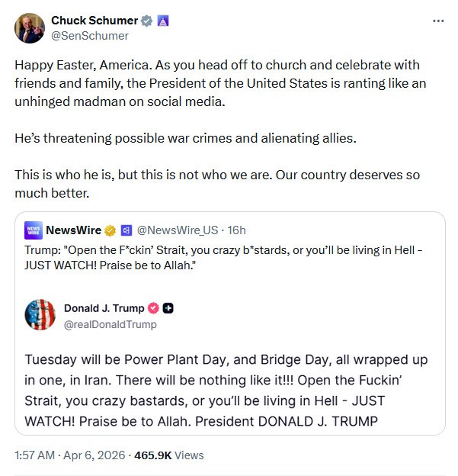Click the purple affiliation badge next to Schumer
This screenshot has height=476, width=458.
[162, 21]
